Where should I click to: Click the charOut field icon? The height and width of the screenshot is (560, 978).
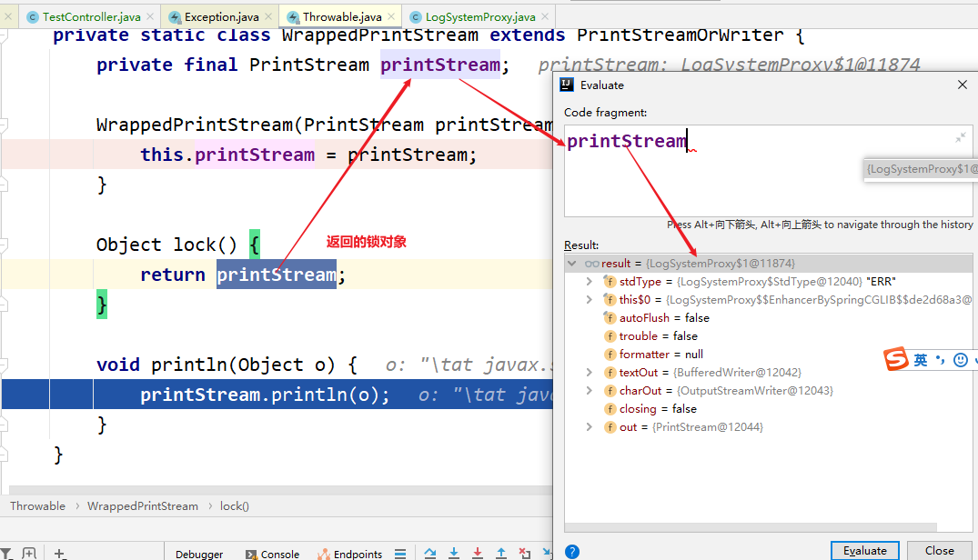[x=610, y=391]
